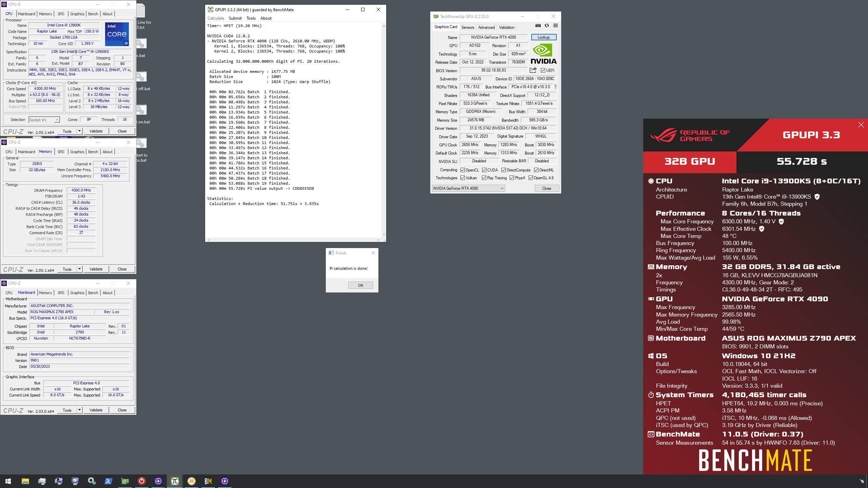
Task: Take a GPU-Z screenshot with camera icon
Action: point(538,25)
